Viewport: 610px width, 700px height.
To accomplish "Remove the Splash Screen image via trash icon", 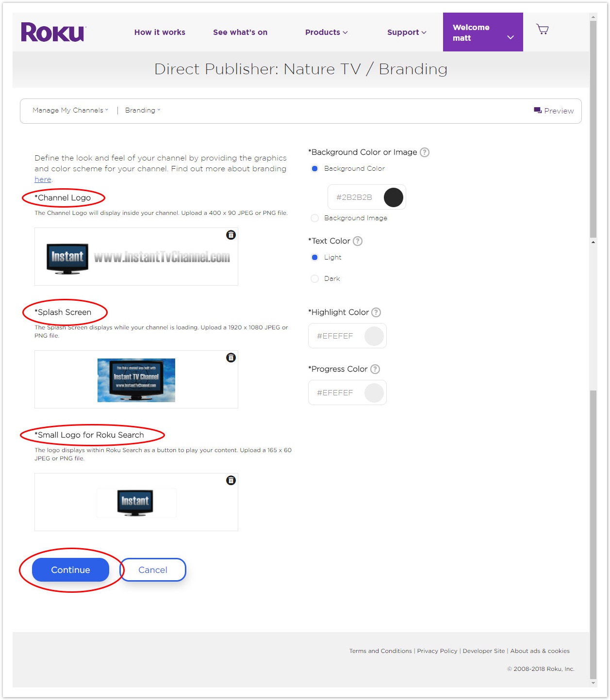I will tap(231, 358).
